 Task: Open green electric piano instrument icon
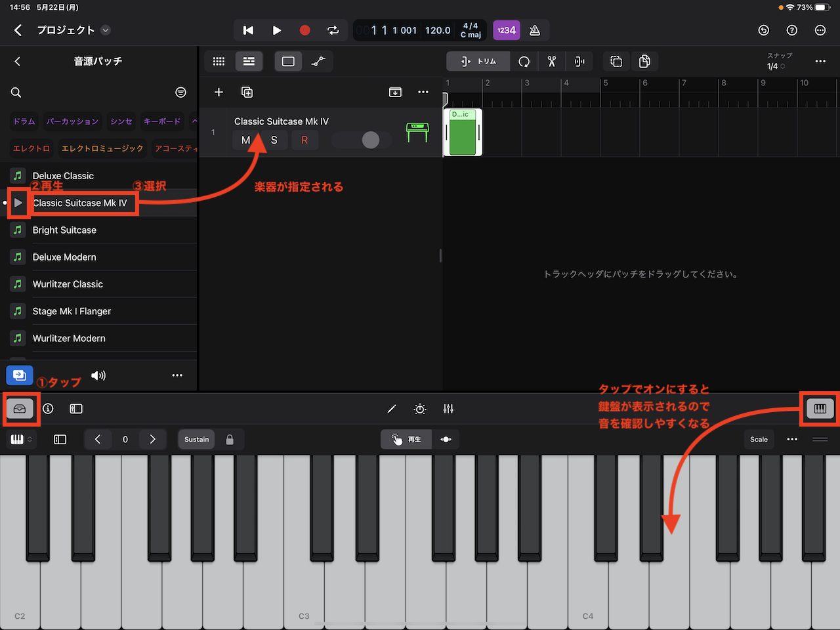click(417, 132)
